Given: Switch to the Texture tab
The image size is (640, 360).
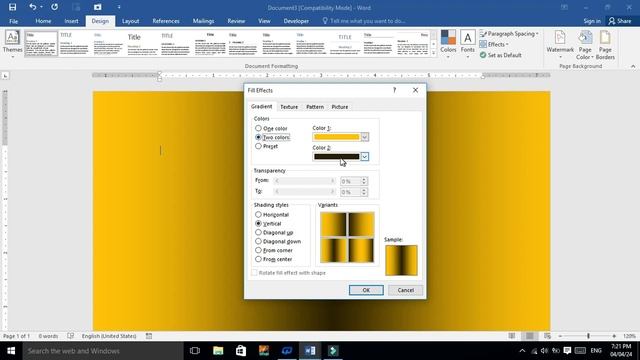Looking at the screenshot, I should 289,107.
